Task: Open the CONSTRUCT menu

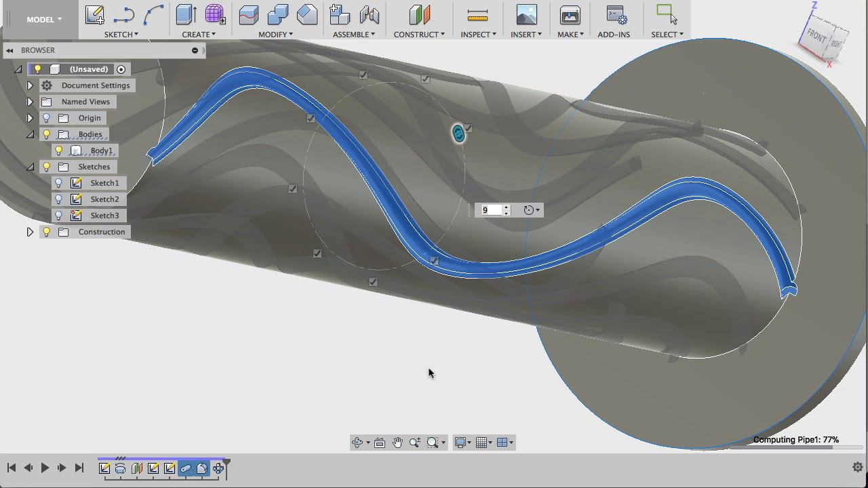Action: pyautogui.click(x=419, y=34)
